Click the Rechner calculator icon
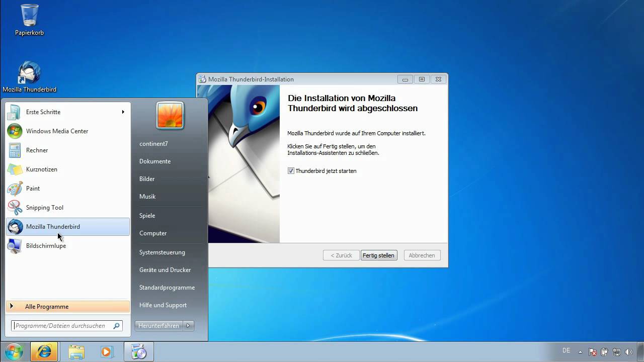 pyautogui.click(x=15, y=150)
